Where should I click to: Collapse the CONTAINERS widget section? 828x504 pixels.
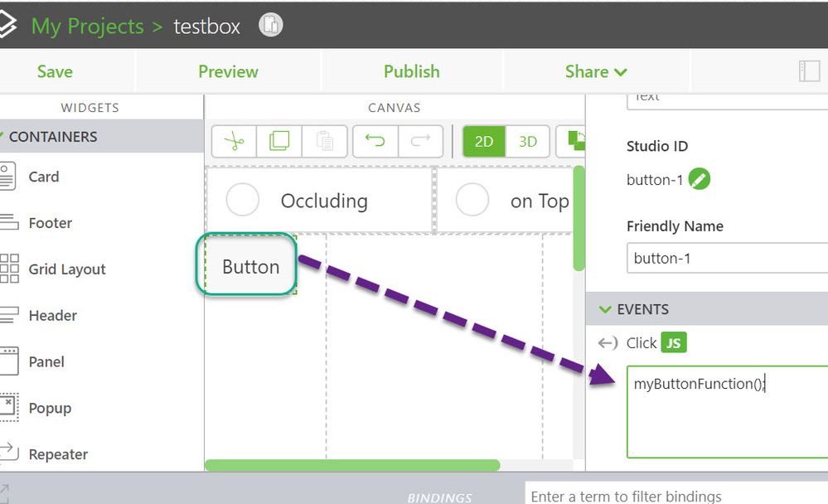[x=3, y=137]
